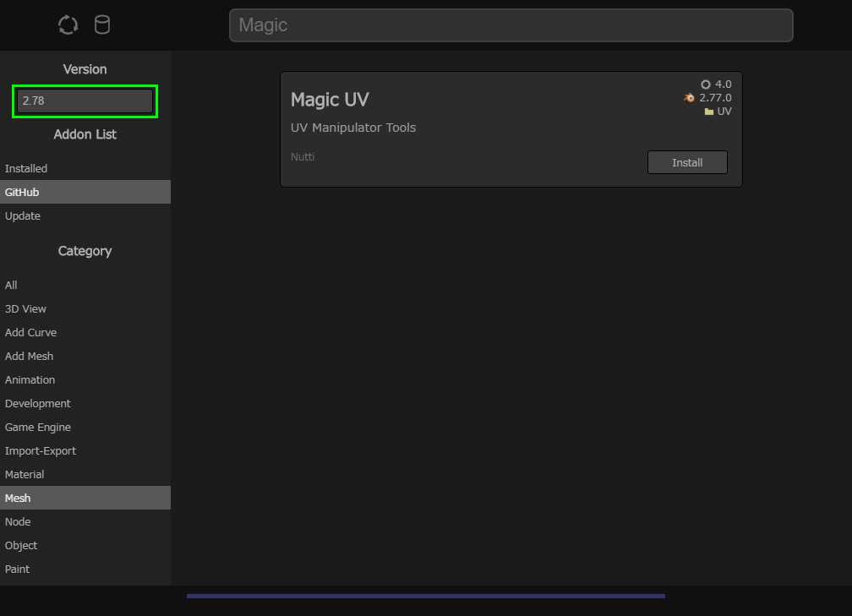Image resolution: width=852 pixels, height=616 pixels.
Task: Select the Game Engine category
Action: click(x=85, y=427)
